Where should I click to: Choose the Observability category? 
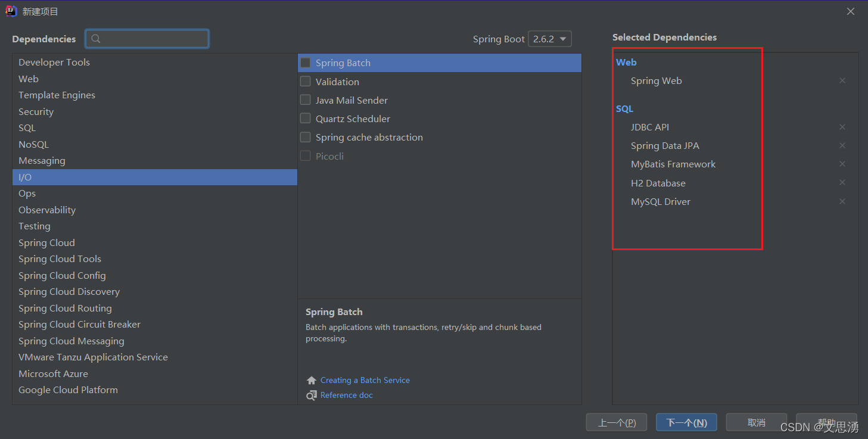tap(155, 210)
